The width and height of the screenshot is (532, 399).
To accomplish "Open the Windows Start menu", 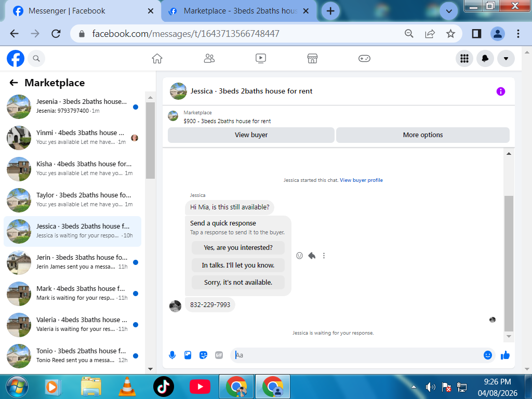I will 17,387.
